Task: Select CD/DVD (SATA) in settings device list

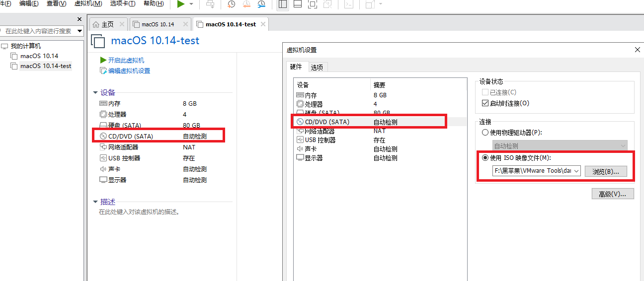Action: [380, 122]
